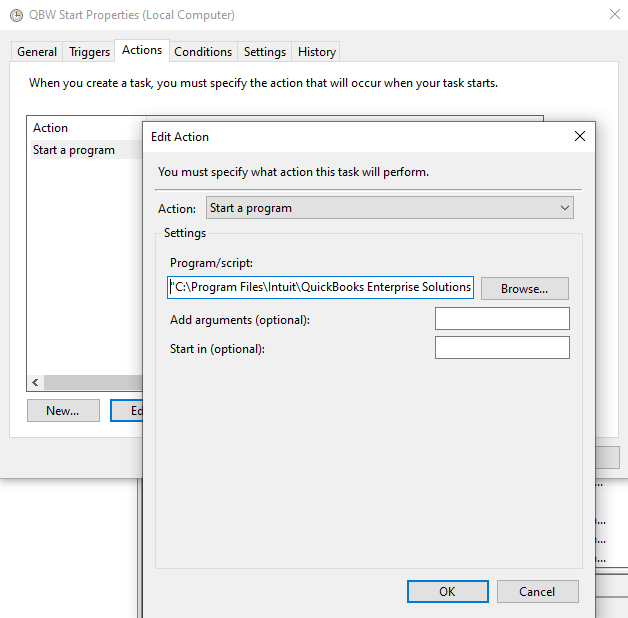Open the Triggers tab
628x618 pixels.
89,52
